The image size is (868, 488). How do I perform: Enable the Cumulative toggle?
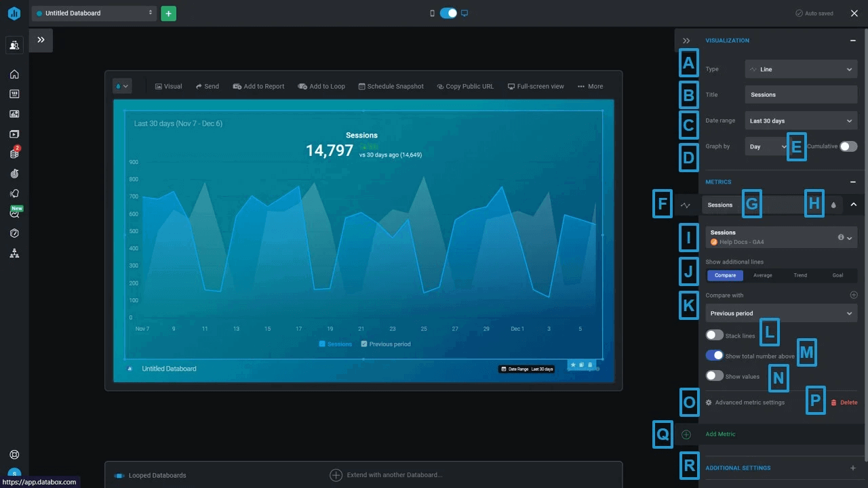[x=848, y=146]
